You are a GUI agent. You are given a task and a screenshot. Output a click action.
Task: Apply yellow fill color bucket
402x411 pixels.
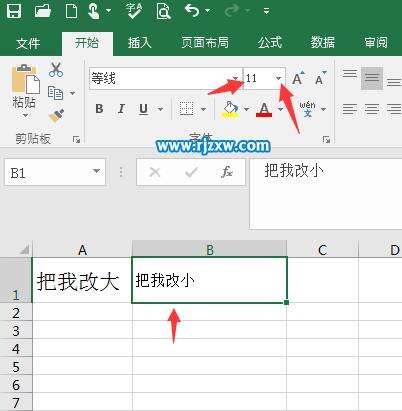point(230,109)
